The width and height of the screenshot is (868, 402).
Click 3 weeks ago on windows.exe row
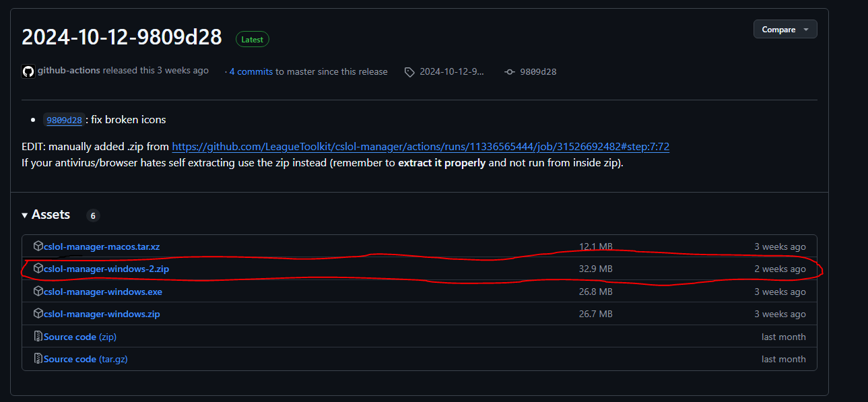pos(780,292)
